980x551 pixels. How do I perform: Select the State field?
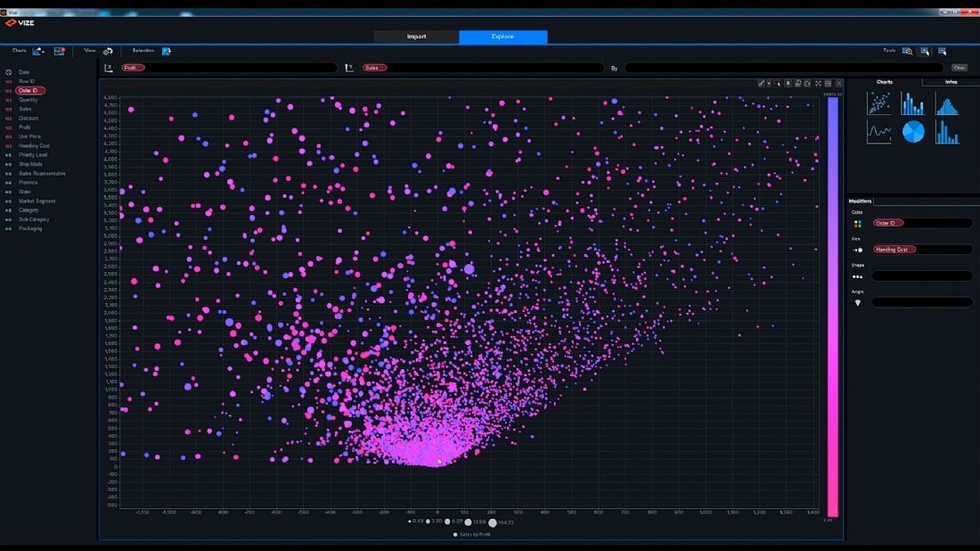tap(24, 192)
